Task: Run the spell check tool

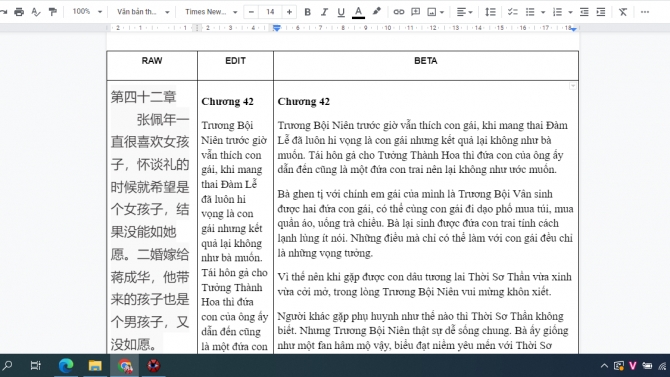Action: [36, 12]
